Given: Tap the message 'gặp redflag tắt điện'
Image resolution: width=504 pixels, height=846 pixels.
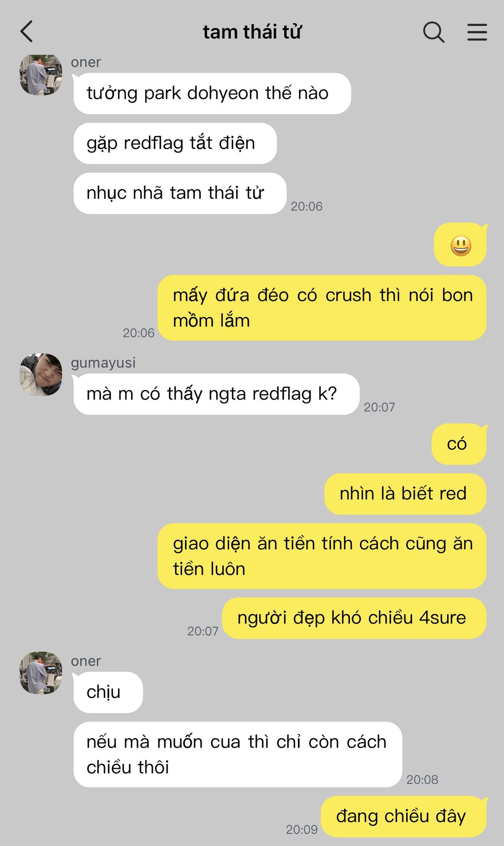Looking at the screenshot, I should point(175,143).
